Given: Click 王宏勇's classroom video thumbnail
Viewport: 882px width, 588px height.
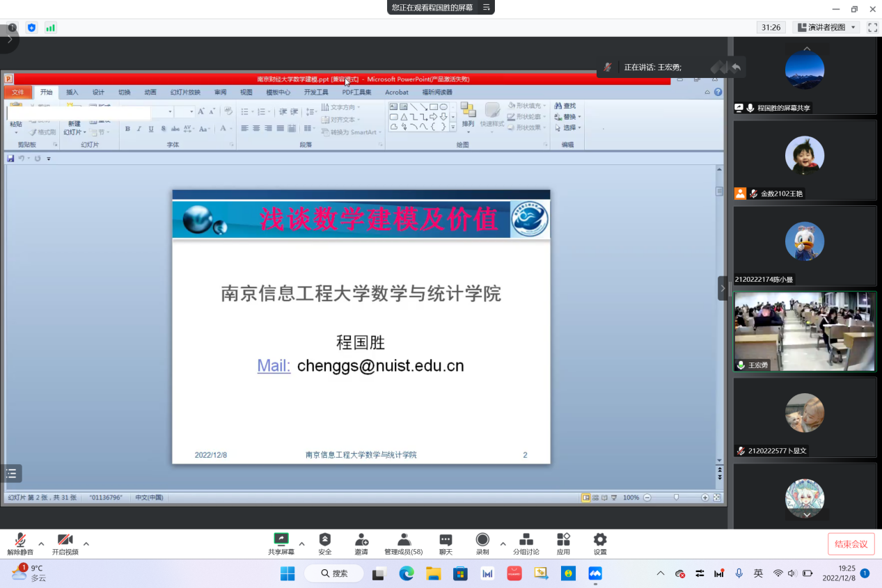Looking at the screenshot, I should pos(805,332).
